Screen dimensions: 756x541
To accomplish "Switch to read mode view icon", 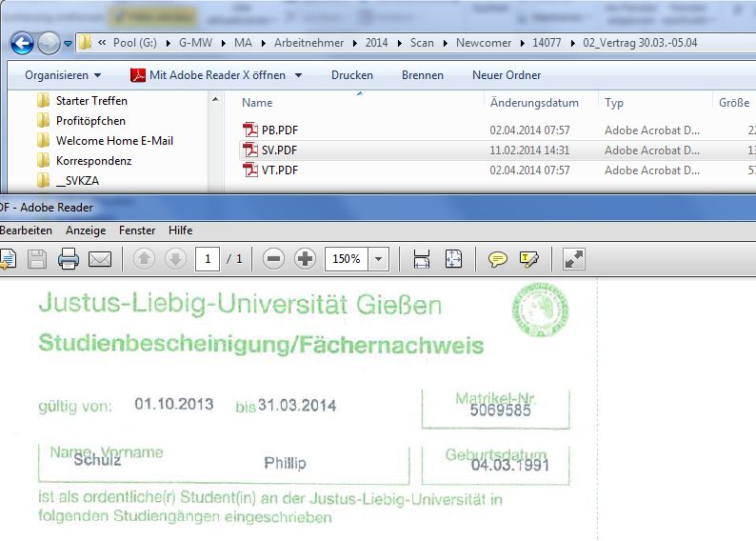I will coord(574,259).
